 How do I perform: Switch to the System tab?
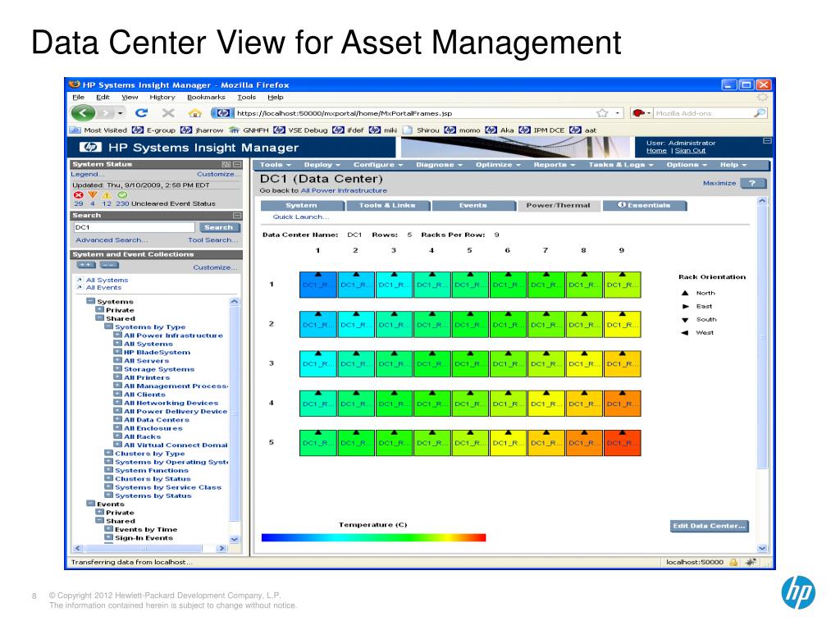[302, 206]
